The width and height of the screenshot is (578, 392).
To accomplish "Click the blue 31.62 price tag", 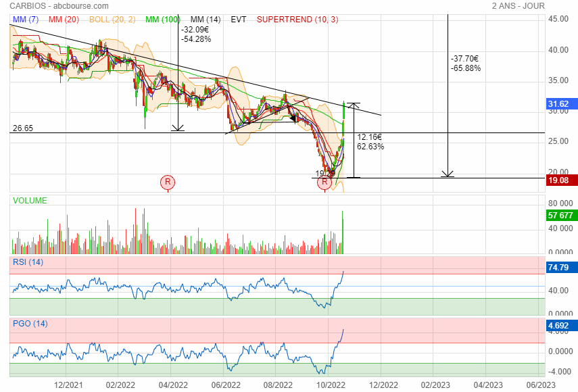I will tap(562, 104).
